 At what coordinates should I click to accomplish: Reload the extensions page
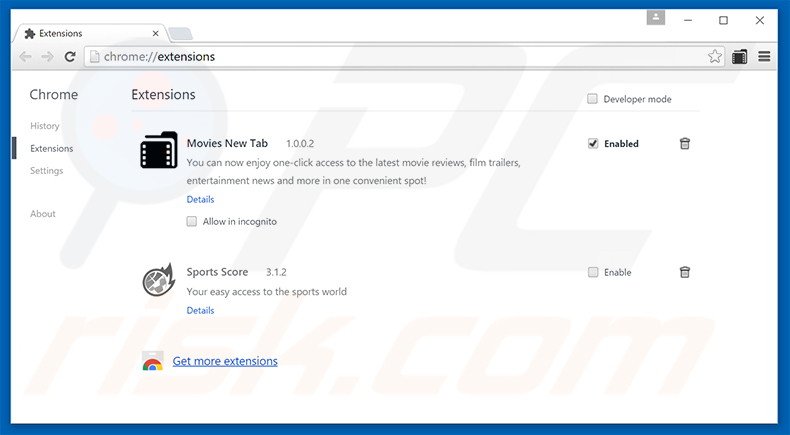pos(70,57)
